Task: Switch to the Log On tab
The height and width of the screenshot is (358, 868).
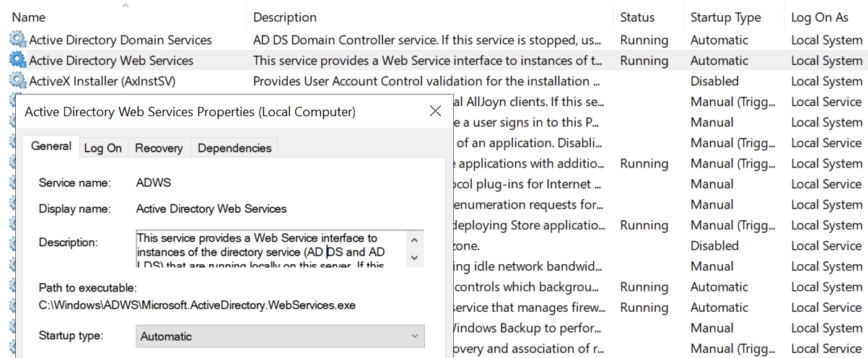Action: (x=103, y=148)
